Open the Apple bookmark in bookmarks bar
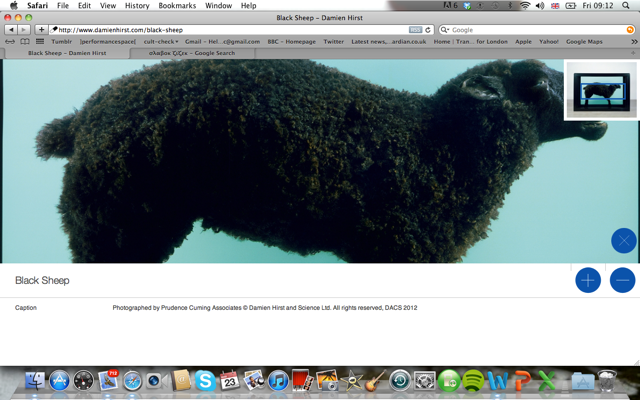 523,42
